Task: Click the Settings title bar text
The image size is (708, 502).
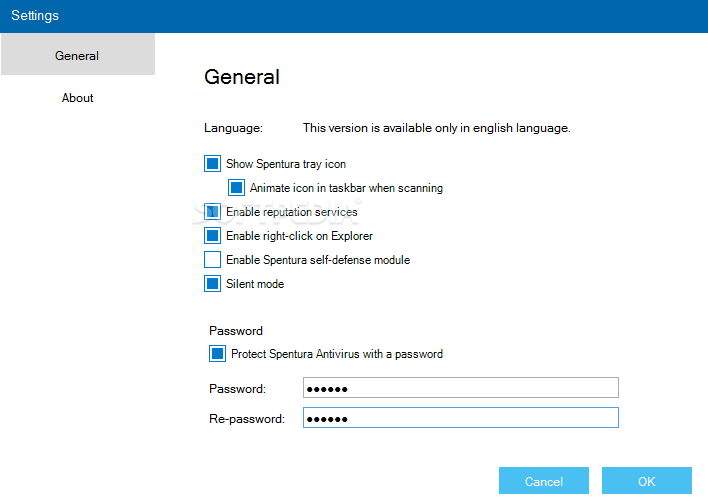Action: pyautogui.click(x=35, y=16)
